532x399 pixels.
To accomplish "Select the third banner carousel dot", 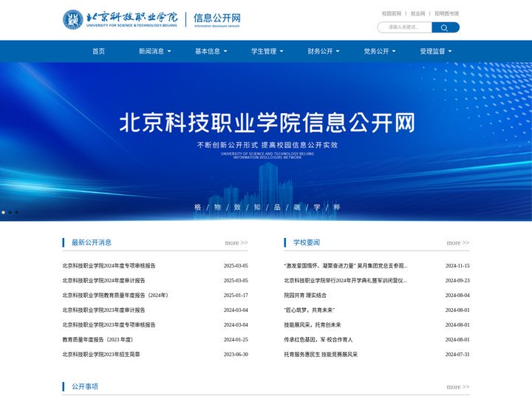I will [16, 212].
